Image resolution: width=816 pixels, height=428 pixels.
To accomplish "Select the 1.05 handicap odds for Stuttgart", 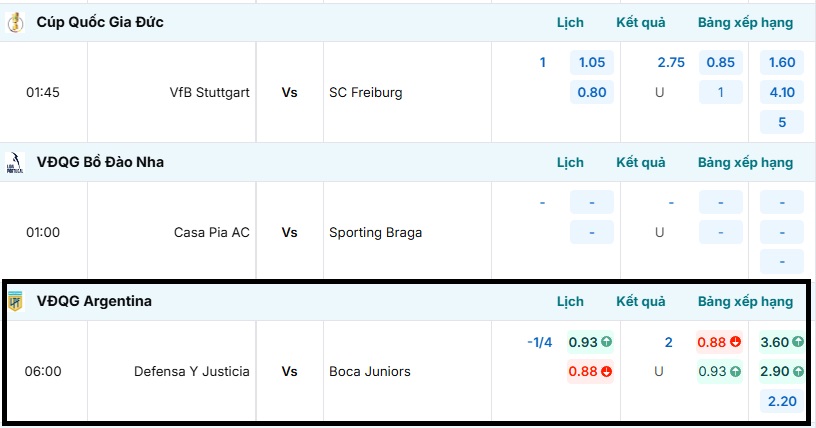I will [x=592, y=62].
